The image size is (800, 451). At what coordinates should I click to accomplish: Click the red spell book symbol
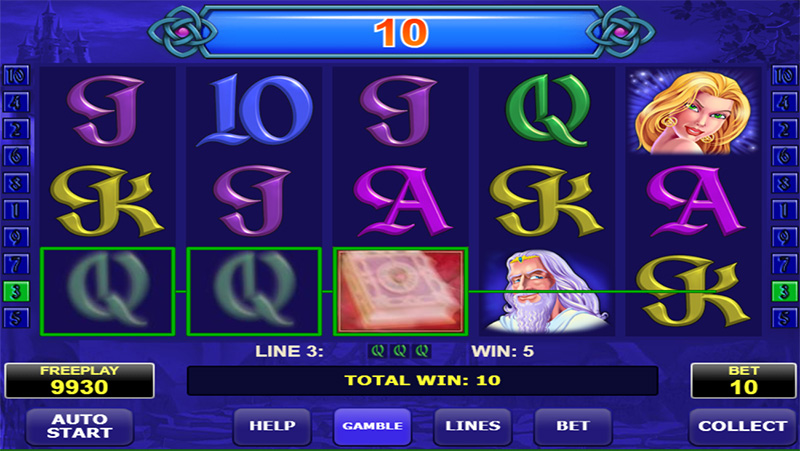[x=401, y=291]
